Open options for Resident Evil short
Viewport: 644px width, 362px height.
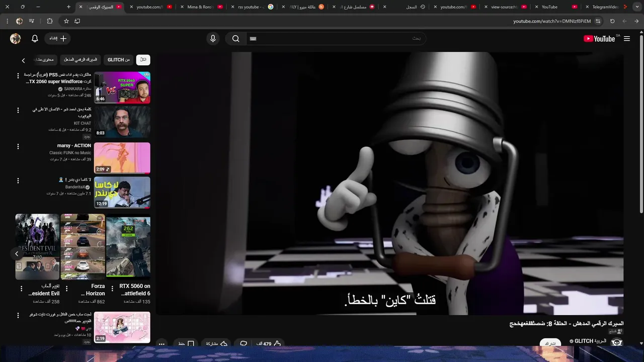coord(21,289)
